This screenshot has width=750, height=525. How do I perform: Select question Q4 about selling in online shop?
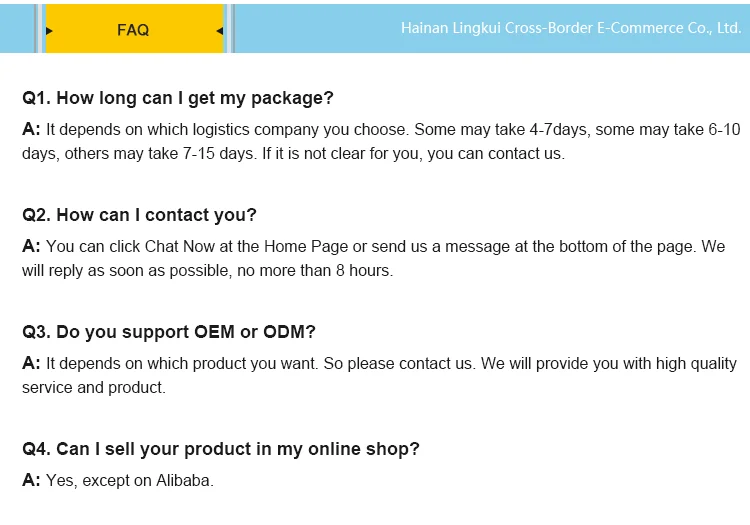(x=221, y=449)
